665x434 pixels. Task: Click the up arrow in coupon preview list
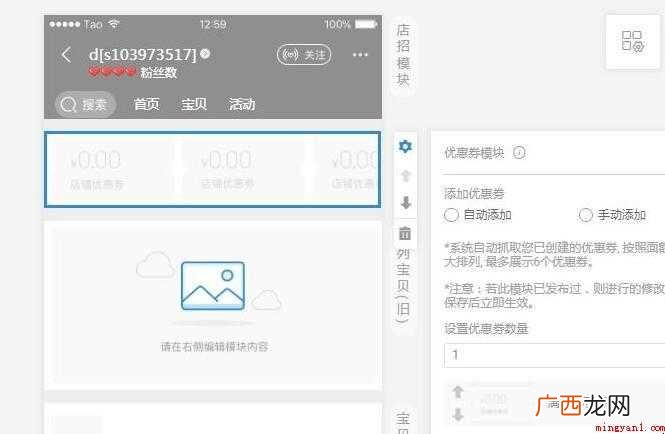458,392
